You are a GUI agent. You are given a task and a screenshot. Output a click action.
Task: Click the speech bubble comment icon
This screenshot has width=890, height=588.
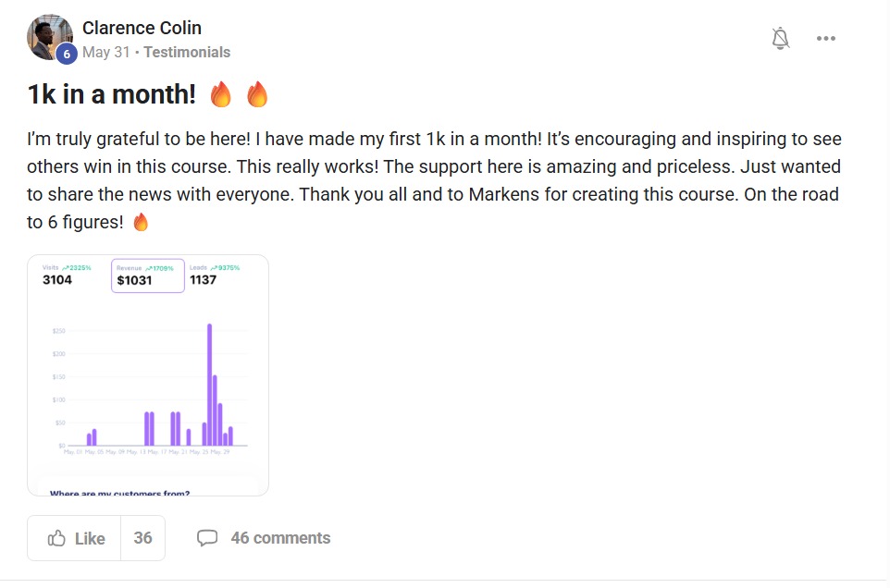point(207,538)
